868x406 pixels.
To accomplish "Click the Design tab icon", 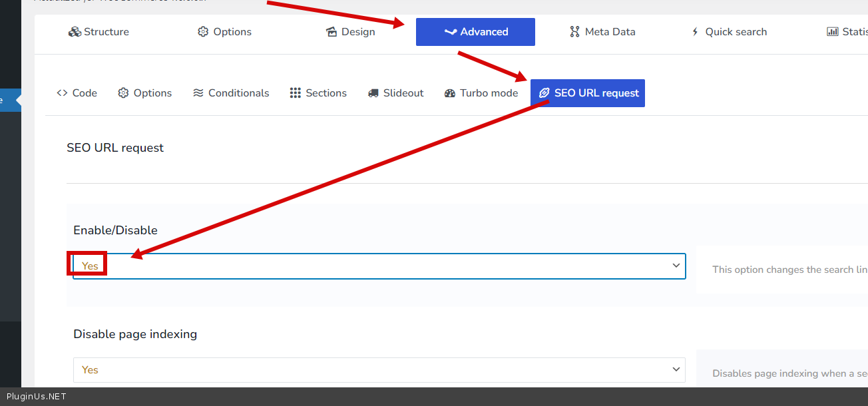I will pyautogui.click(x=331, y=32).
